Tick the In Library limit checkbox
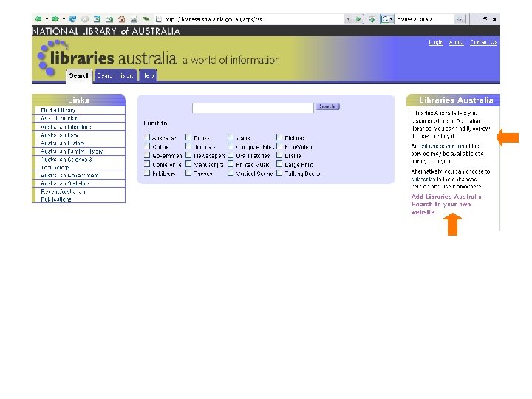 [x=147, y=173]
